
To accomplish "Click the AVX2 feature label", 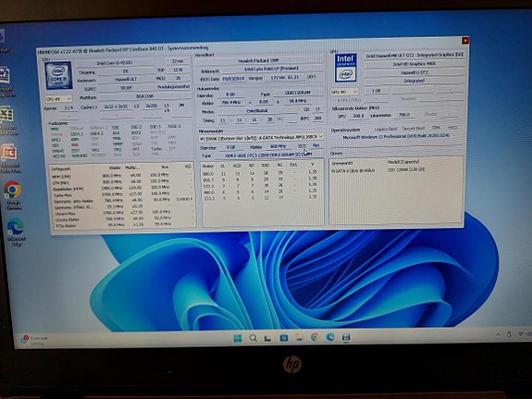I will point(136,132).
